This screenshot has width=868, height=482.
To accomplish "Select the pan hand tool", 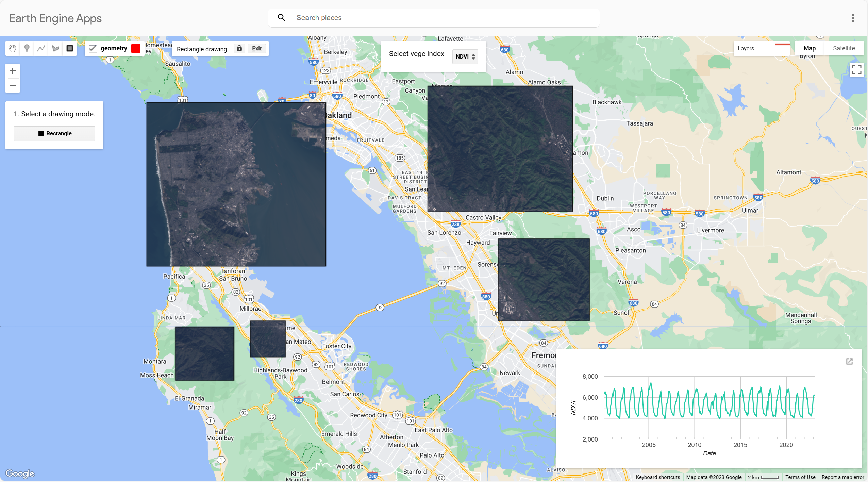I will click(x=13, y=48).
